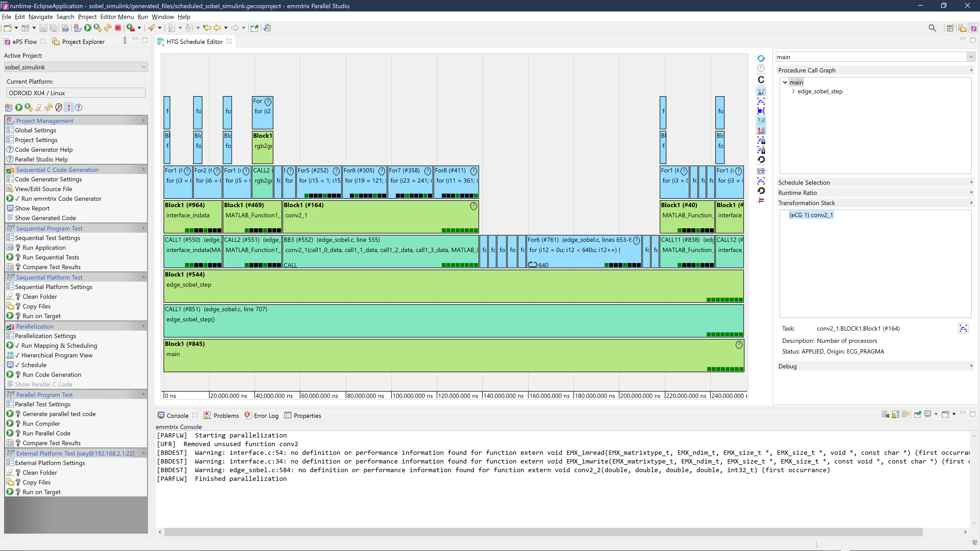Viewport: 980px width, 551px height.
Task: Click question mark on Block1 (#164) conv2_1
Action: point(473,206)
